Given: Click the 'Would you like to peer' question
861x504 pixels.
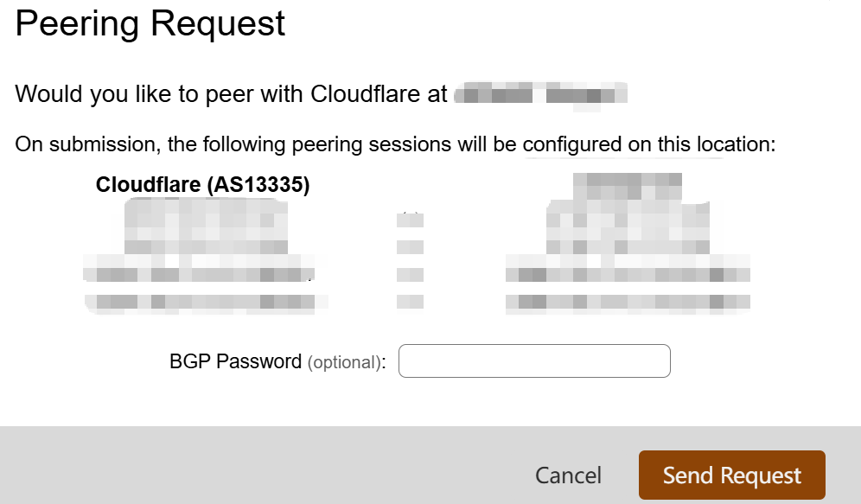Looking at the screenshot, I should (x=232, y=93).
